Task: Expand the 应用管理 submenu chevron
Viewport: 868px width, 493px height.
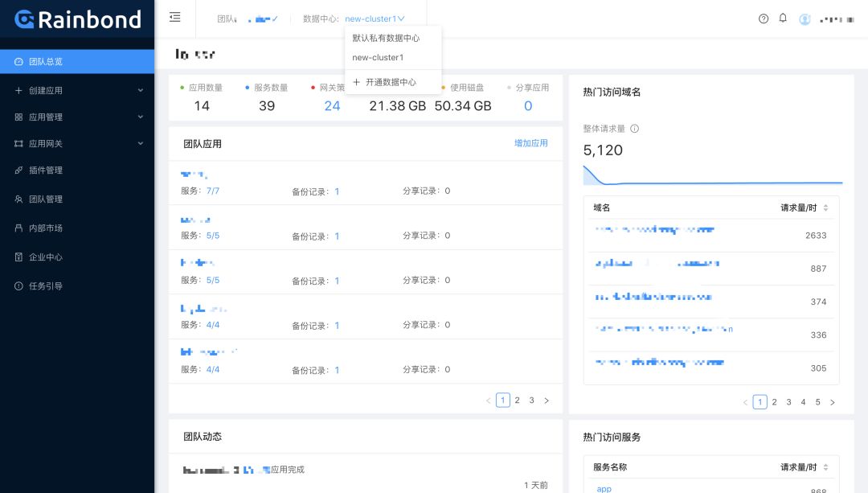Action: 141,117
